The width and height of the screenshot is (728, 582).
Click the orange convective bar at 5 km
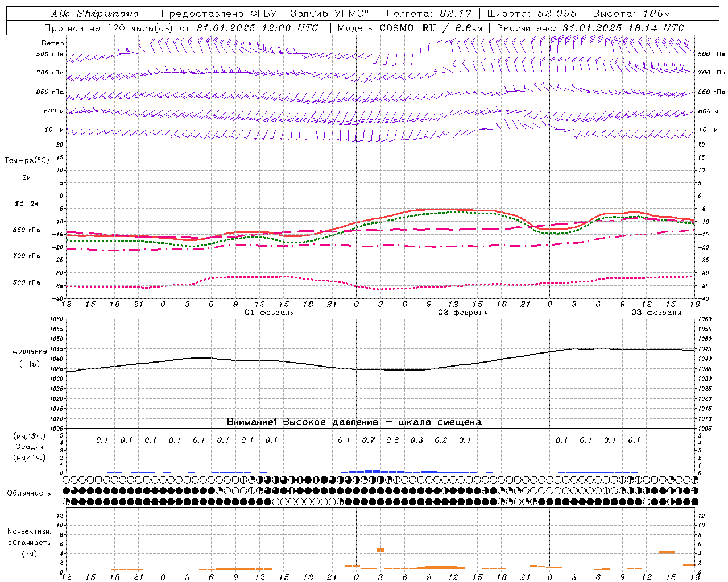pos(380,550)
